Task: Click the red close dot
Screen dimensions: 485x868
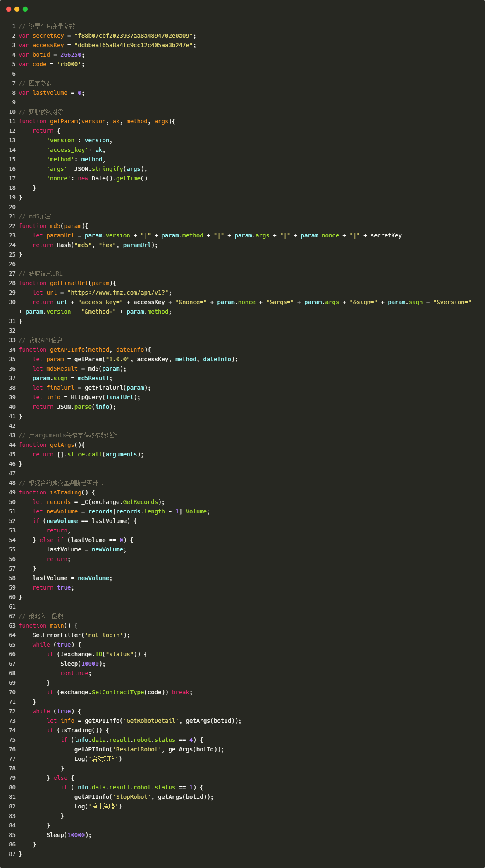Action: coord(9,9)
